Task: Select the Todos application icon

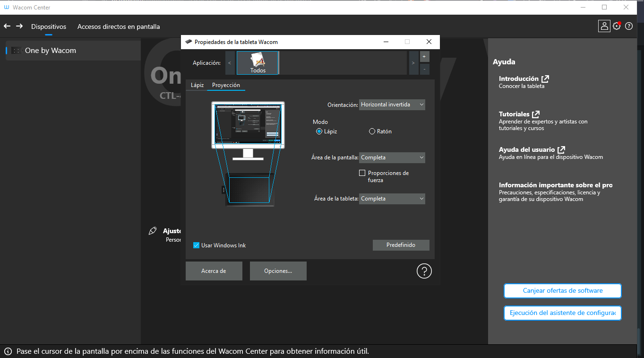Action: (x=258, y=63)
